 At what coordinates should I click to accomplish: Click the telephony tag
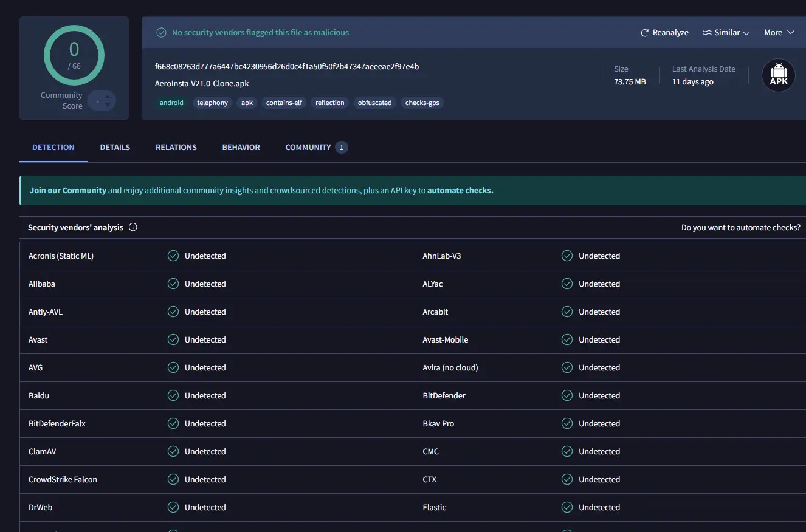pyautogui.click(x=213, y=103)
